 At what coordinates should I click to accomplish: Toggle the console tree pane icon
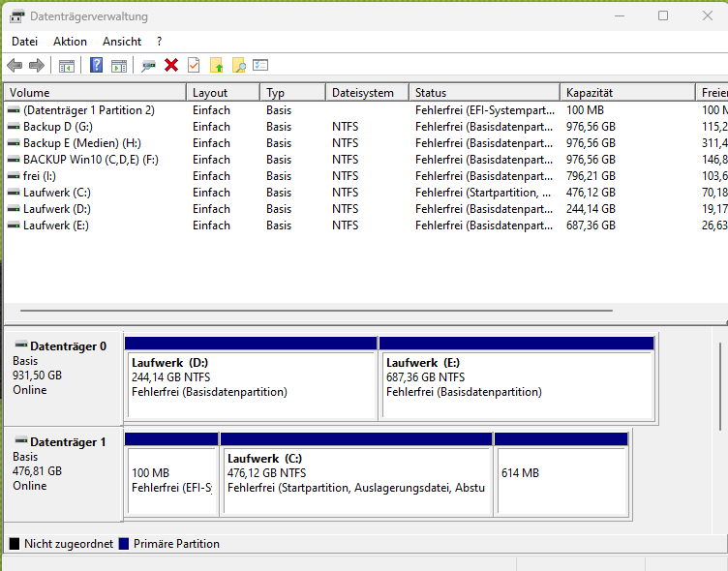tap(67, 65)
